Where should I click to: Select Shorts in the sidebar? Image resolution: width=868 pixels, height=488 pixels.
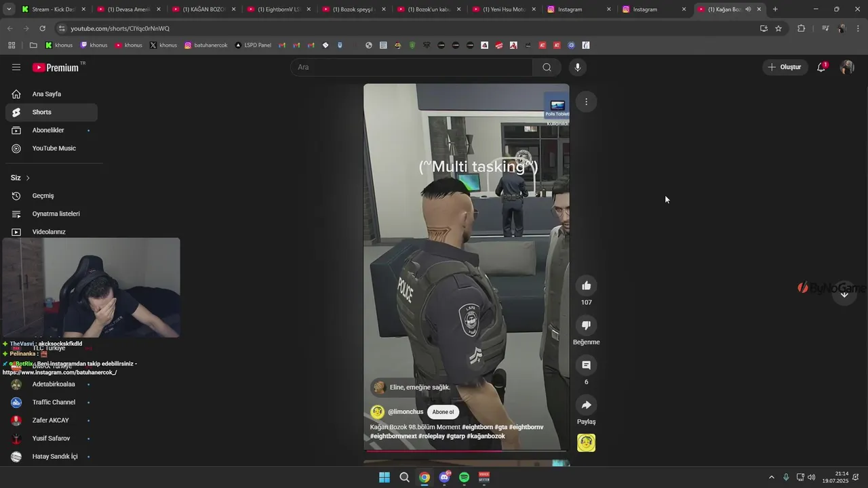[x=52, y=113]
